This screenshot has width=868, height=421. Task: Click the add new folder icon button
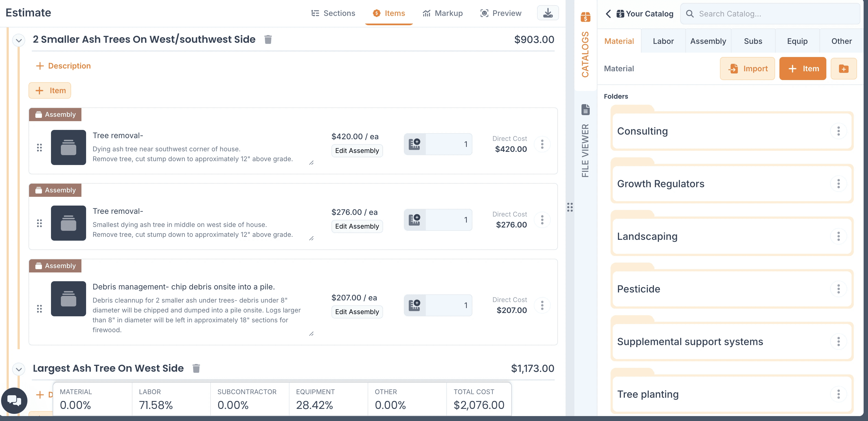click(x=843, y=69)
